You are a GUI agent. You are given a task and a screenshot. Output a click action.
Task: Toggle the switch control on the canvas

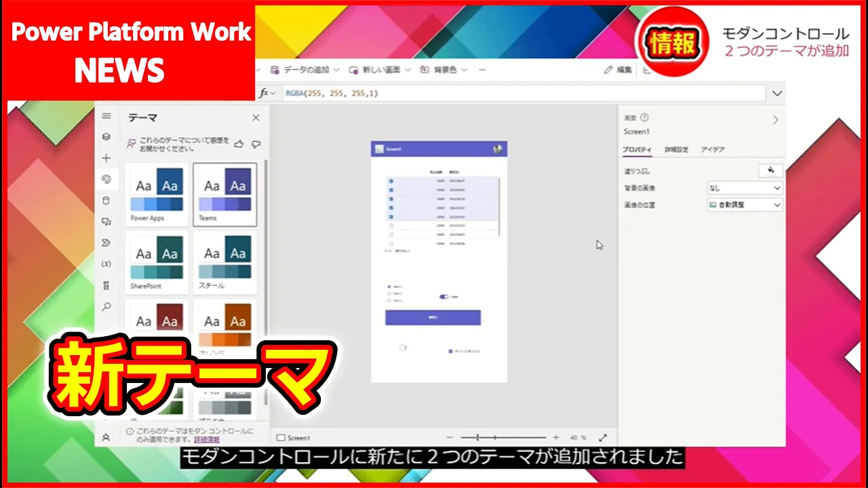(x=444, y=296)
